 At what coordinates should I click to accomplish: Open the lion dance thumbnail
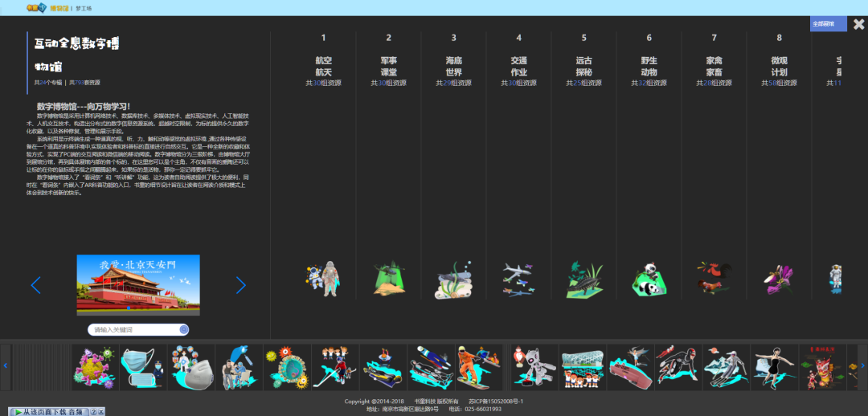[x=823, y=367]
